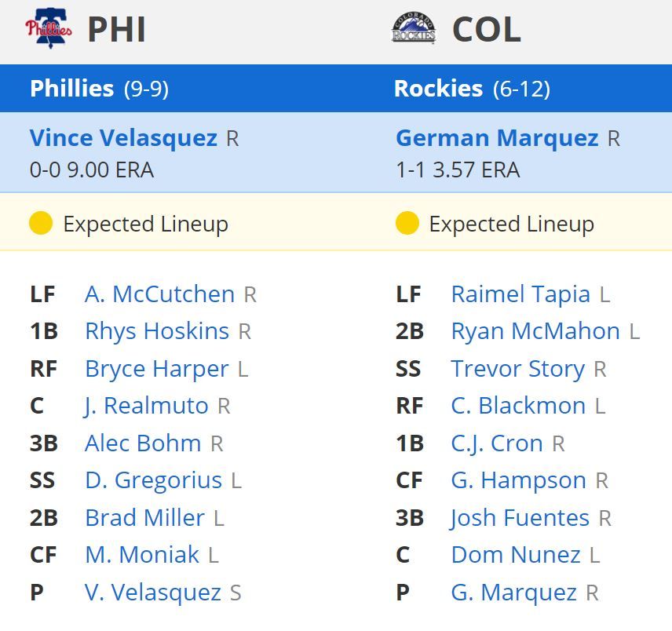
Task: Click C.J. Cron player link
Action: tap(497, 443)
